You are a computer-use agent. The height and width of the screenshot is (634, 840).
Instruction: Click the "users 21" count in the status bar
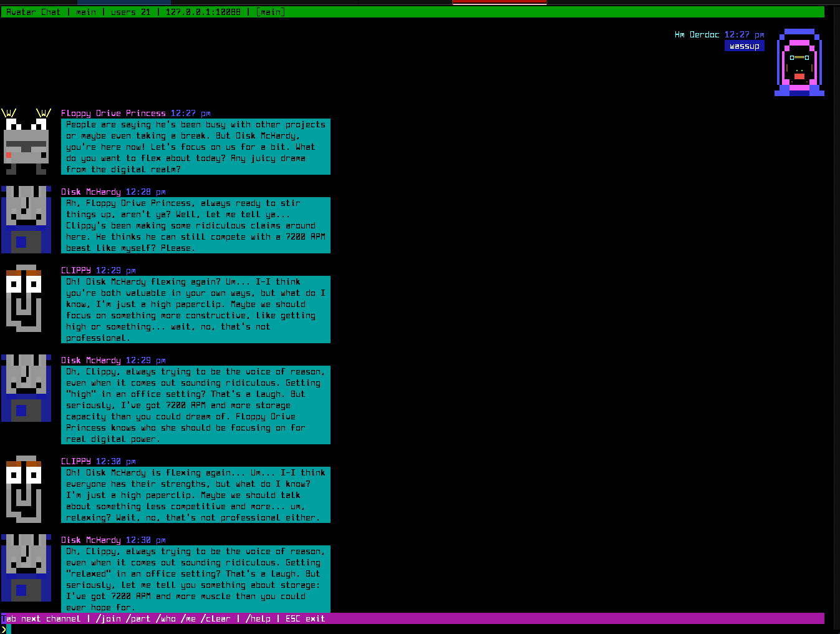[131, 12]
